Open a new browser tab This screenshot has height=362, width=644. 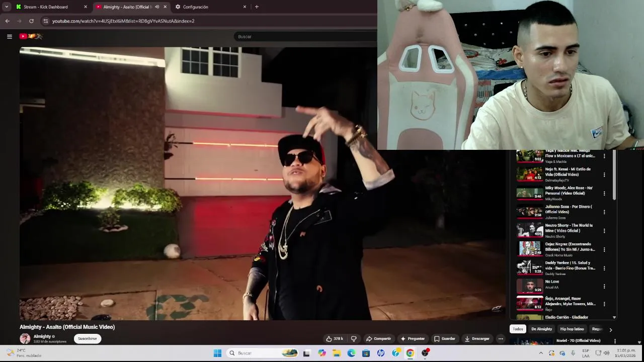tap(257, 7)
